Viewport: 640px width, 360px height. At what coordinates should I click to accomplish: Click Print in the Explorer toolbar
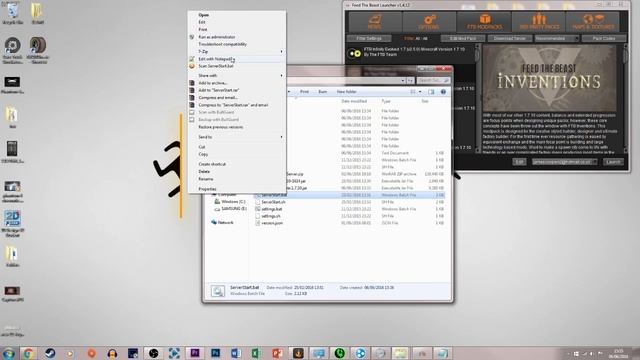click(x=304, y=92)
